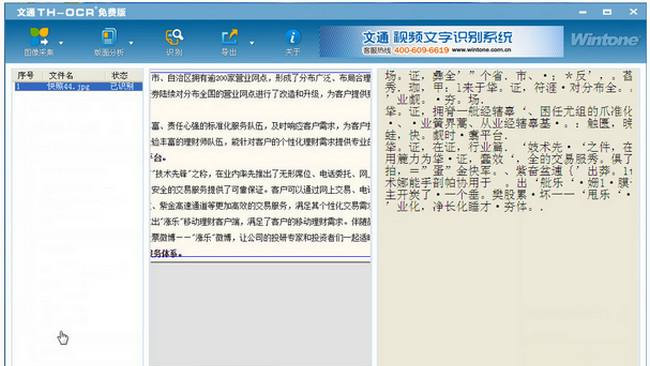Maximize the TH-OCR window
Viewport: 650px width, 366px height.
click(x=607, y=12)
